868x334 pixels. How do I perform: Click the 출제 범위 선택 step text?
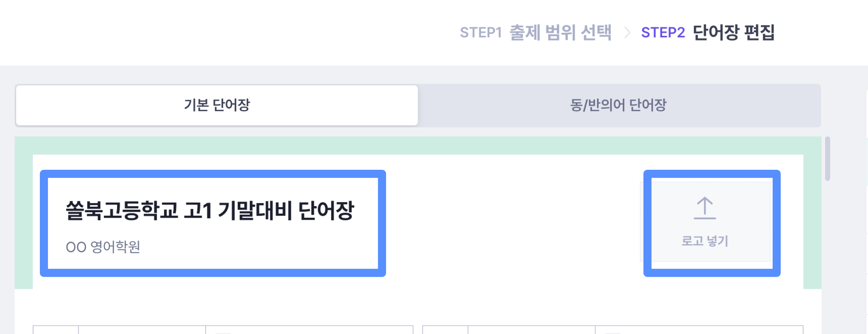click(560, 33)
